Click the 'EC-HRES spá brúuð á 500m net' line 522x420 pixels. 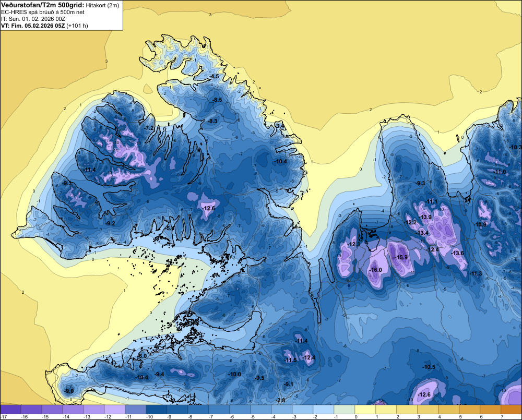click(x=43, y=12)
